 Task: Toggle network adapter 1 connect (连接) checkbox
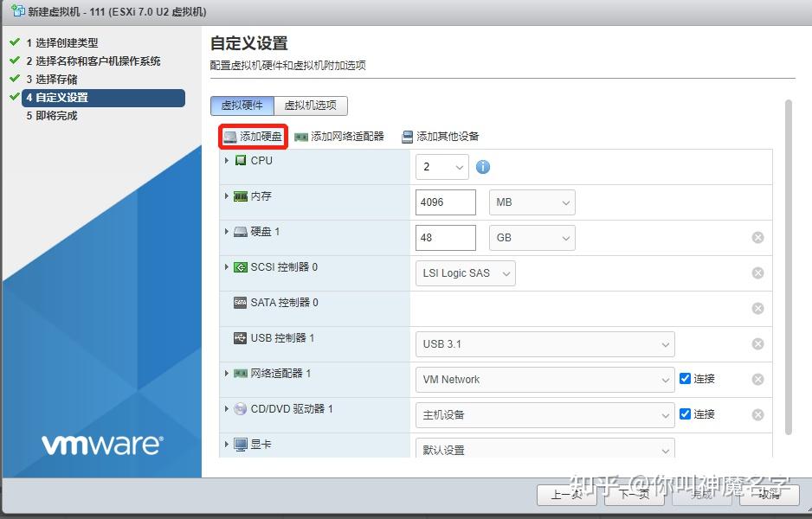[685, 378]
